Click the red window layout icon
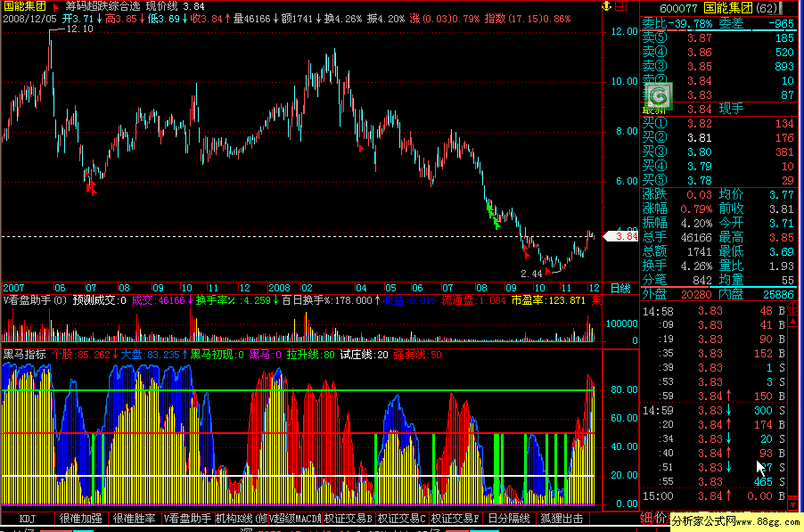The height and width of the screenshot is (532, 804). pos(621,6)
